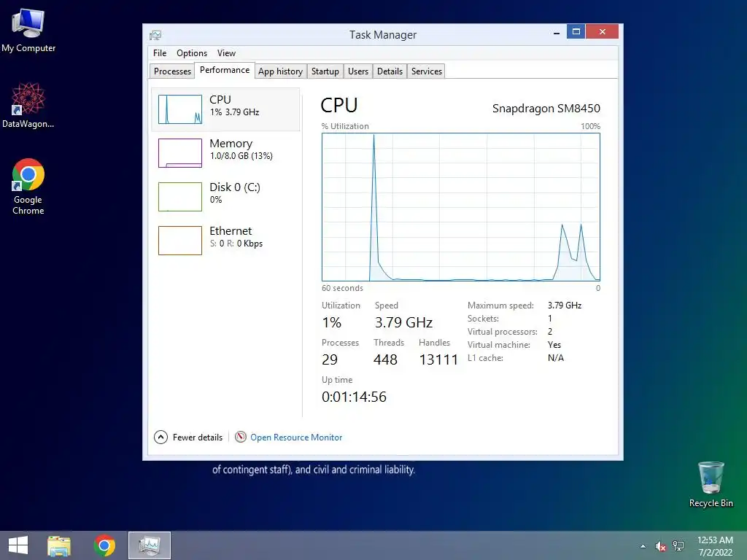Screen dimensions: 747x560
Task: Open the My Computer desktop icon
Action: tap(28, 31)
